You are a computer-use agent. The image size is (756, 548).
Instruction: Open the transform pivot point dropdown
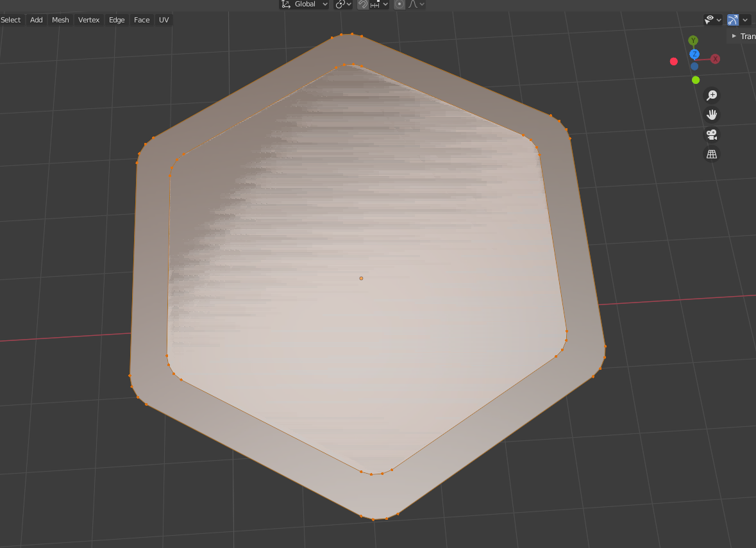pos(343,4)
